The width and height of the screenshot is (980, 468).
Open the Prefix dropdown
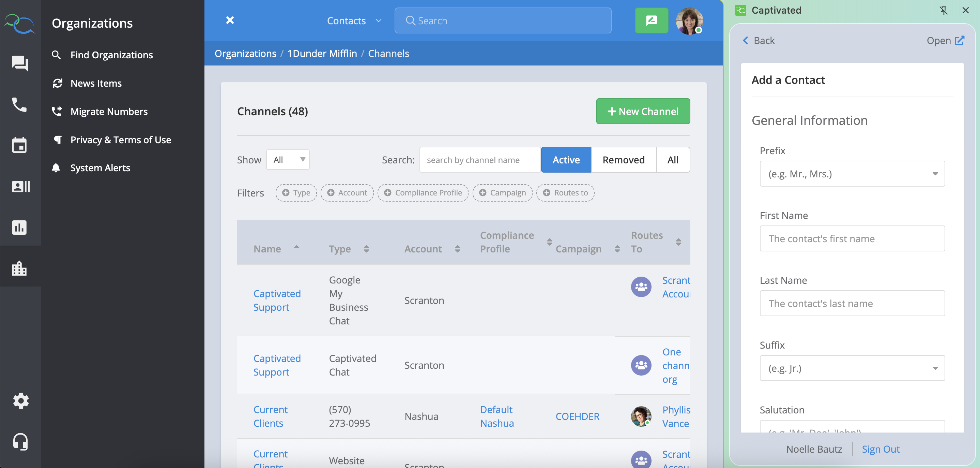(852, 174)
